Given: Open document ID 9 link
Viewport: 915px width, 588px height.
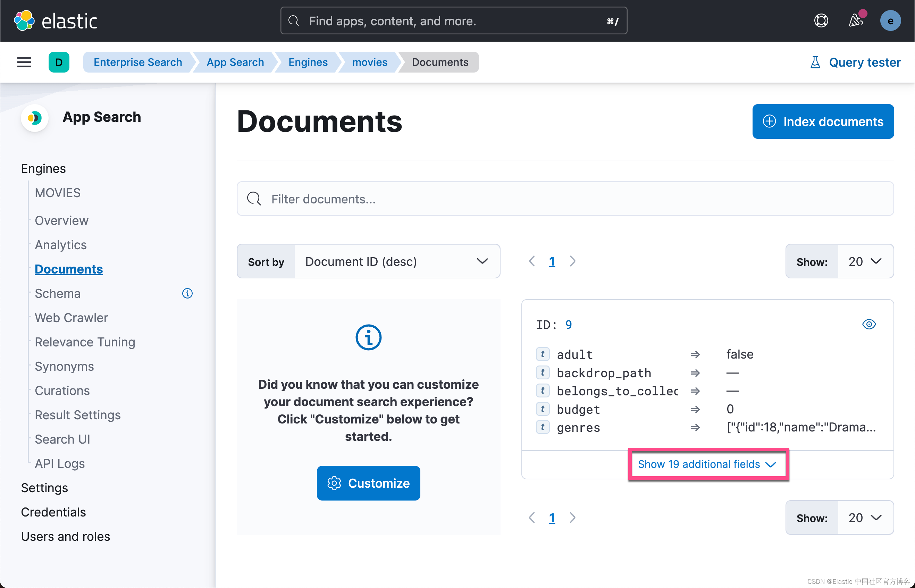Looking at the screenshot, I should pos(568,325).
